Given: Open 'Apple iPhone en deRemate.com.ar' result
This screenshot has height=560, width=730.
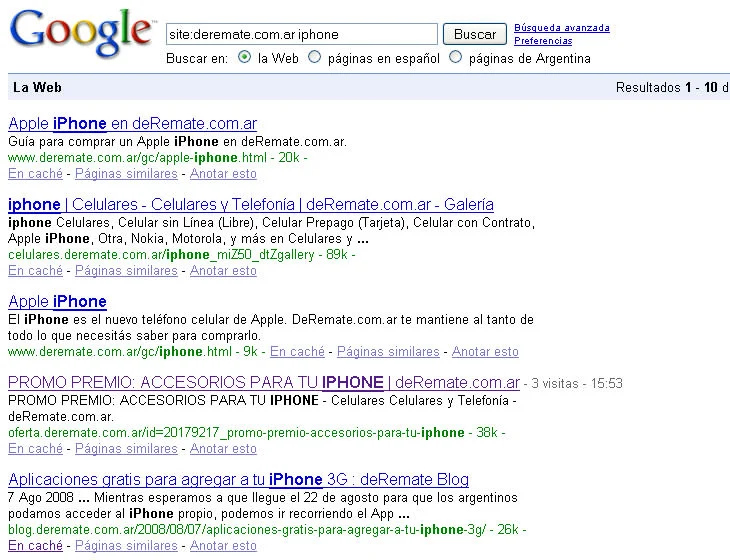Looking at the screenshot, I should [x=133, y=124].
